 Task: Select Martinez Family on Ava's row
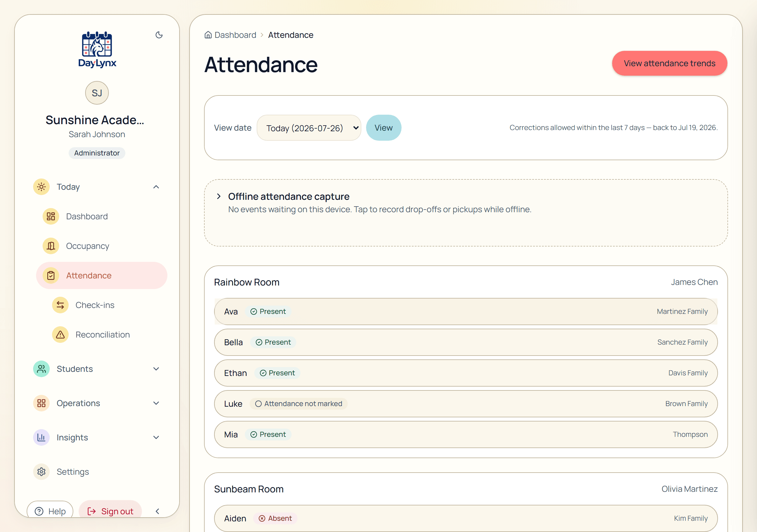click(682, 312)
